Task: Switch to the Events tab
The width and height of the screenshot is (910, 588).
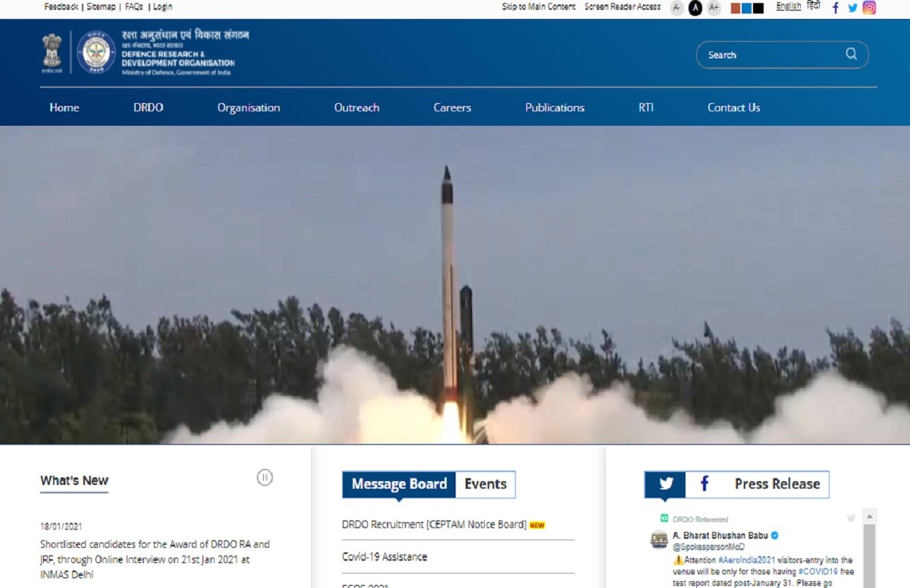Action: click(485, 484)
